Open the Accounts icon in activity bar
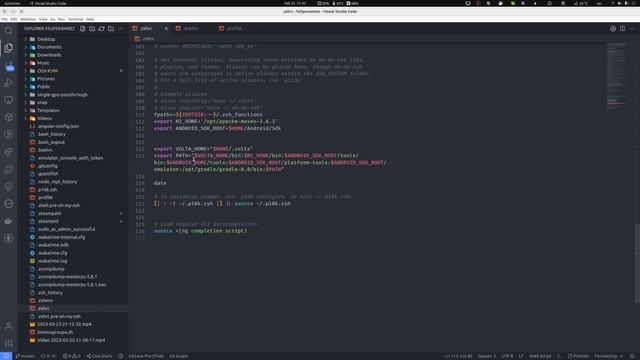The height and width of the screenshot is (360, 640). (9, 326)
